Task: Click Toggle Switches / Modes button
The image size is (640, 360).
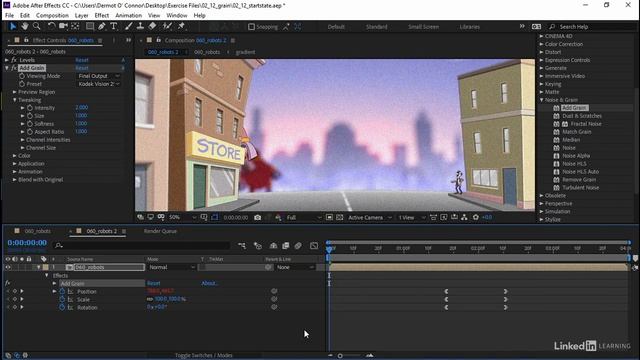Action: pos(203,356)
